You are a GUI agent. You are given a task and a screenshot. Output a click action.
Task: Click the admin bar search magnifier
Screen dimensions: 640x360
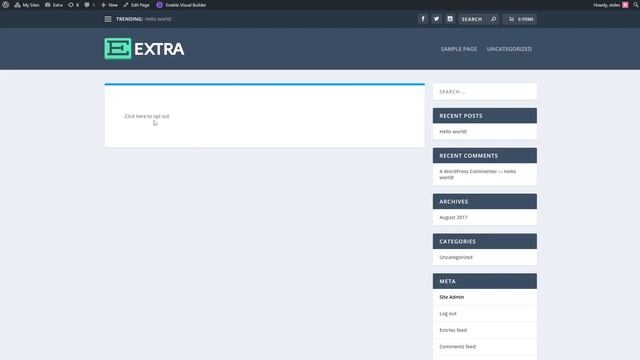point(636,5)
